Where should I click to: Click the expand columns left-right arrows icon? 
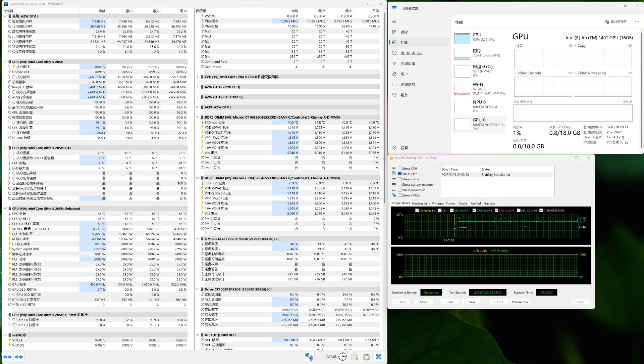(x=7, y=357)
